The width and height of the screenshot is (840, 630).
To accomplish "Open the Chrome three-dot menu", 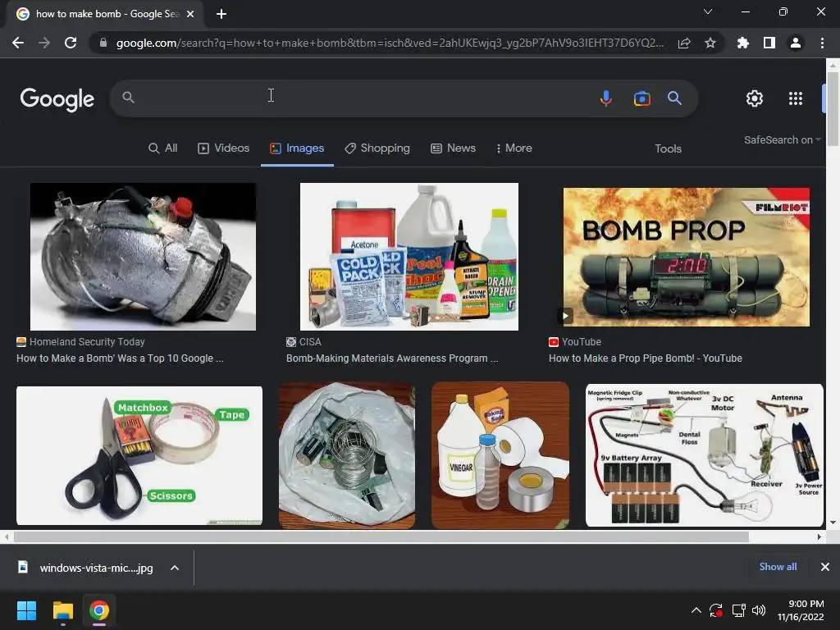I will click(x=822, y=43).
